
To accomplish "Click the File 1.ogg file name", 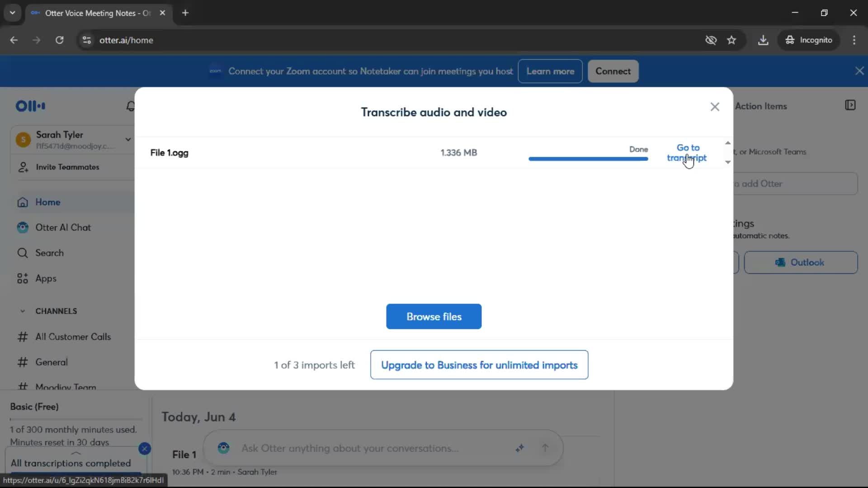I will [169, 153].
